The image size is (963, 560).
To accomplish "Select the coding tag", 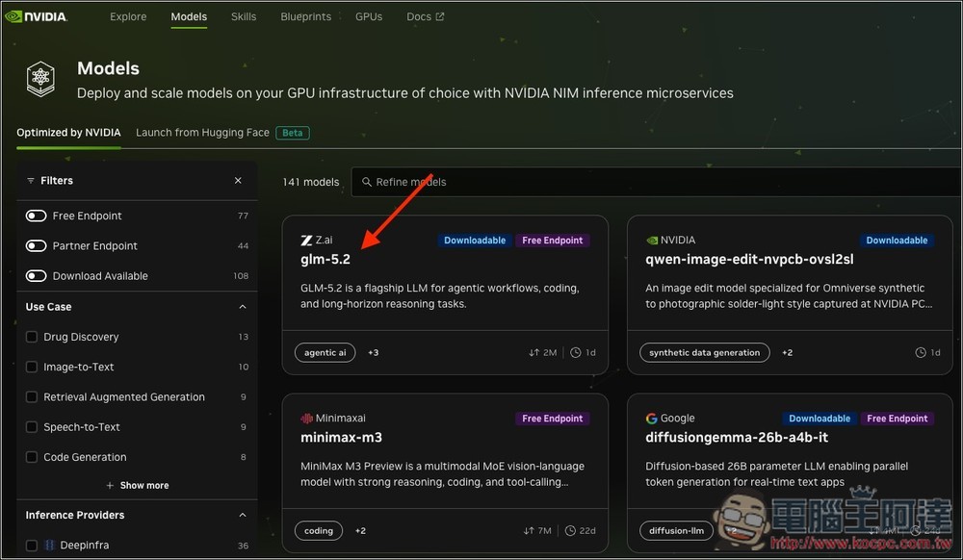I will (318, 530).
